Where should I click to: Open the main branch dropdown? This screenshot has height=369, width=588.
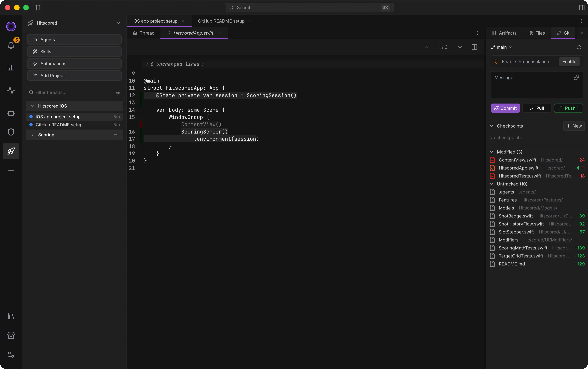tap(502, 47)
